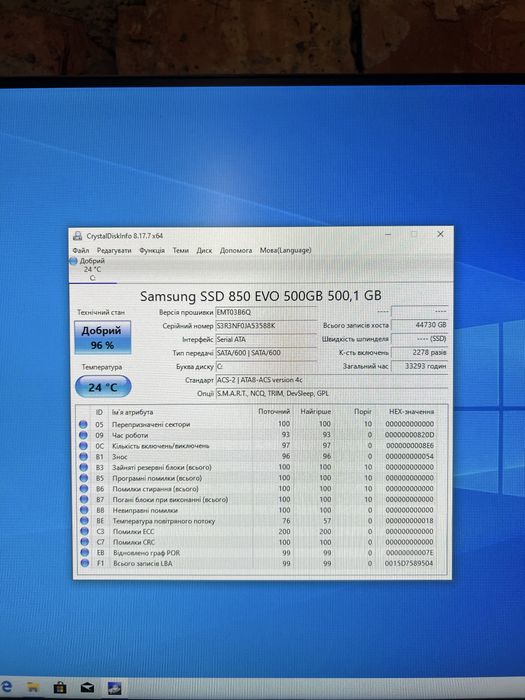Image resolution: width=525 pixels, height=700 pixels.
Task: Select the Добрий 24 °C drive C: tab
Action: coord(92,269)
